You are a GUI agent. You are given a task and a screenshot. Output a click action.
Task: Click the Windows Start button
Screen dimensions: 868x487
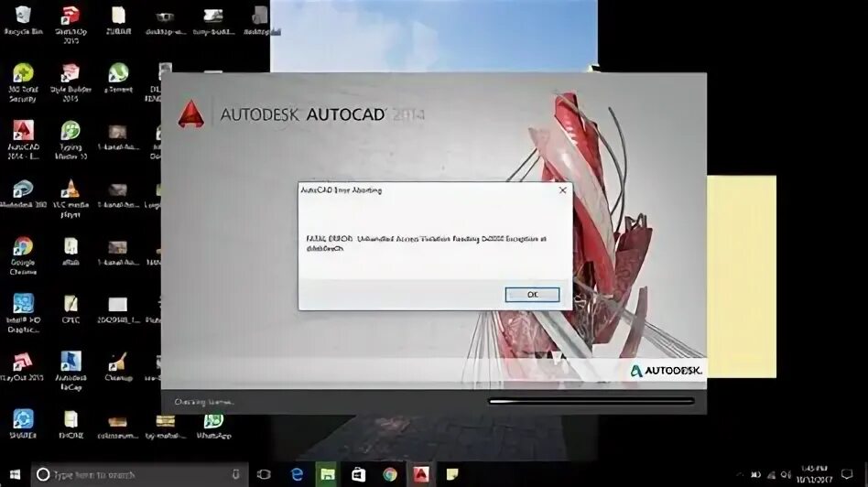[15, 474]
